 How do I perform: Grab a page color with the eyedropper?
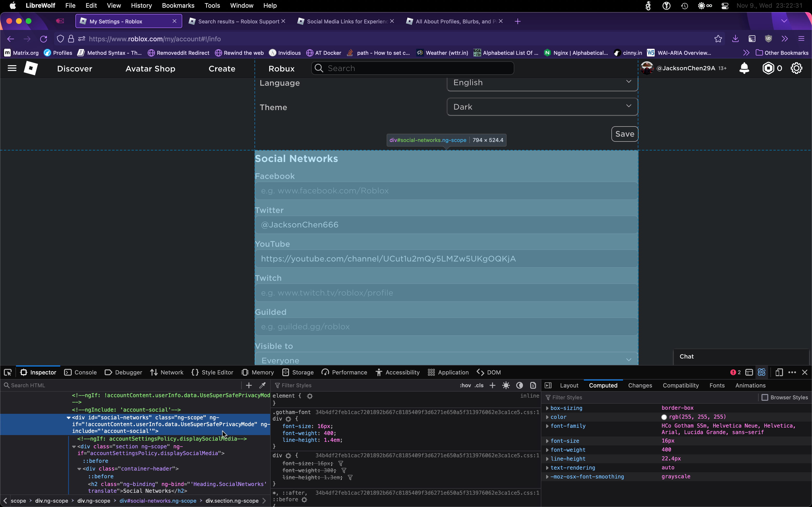(263, 385)
